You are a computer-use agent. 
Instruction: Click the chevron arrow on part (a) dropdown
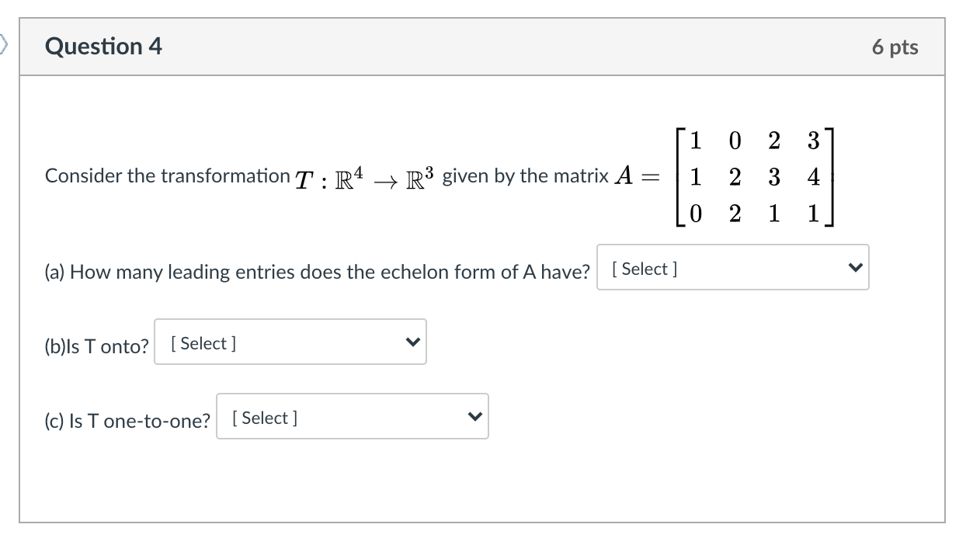855,268
